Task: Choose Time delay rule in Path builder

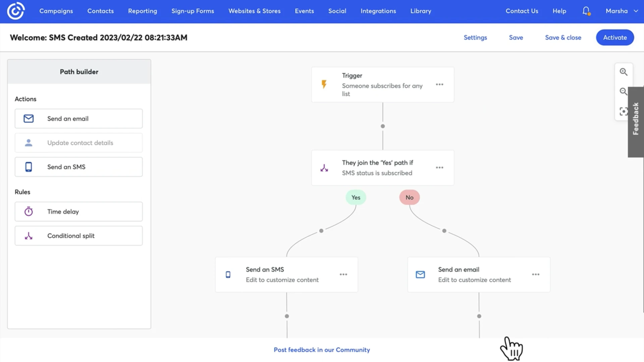Action: [x=78, y=212]
